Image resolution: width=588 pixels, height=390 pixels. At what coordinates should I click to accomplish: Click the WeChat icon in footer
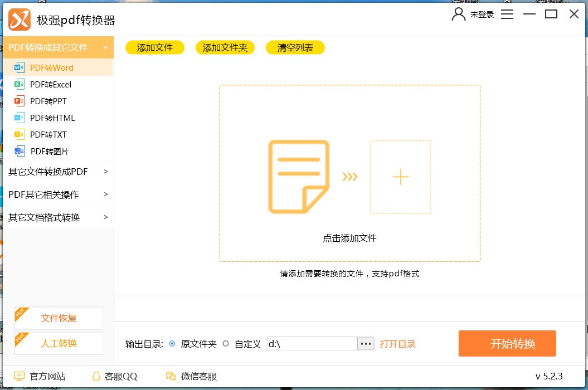pyautogui.click(x=171, y=376)
